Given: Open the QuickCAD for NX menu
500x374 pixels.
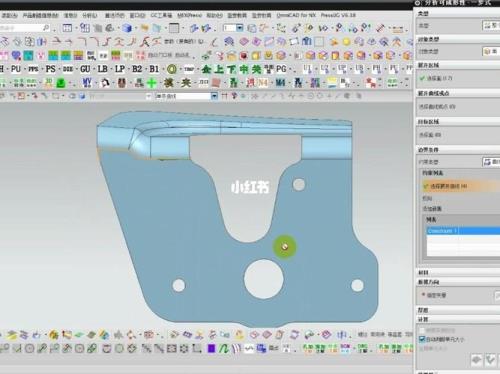Looking at the screenshot, I should pyautogui.click(x=296, y=15).
